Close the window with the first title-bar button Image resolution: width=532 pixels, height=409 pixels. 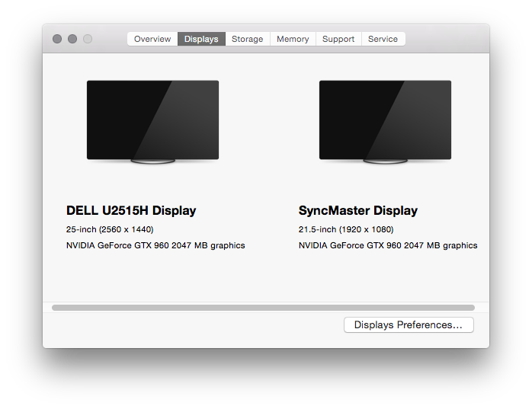[x=57, y=39]
